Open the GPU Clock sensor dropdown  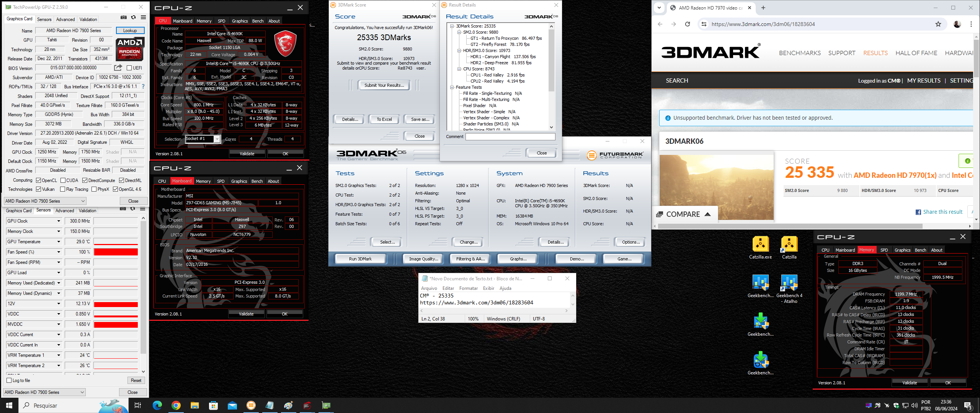click(59, 221)
